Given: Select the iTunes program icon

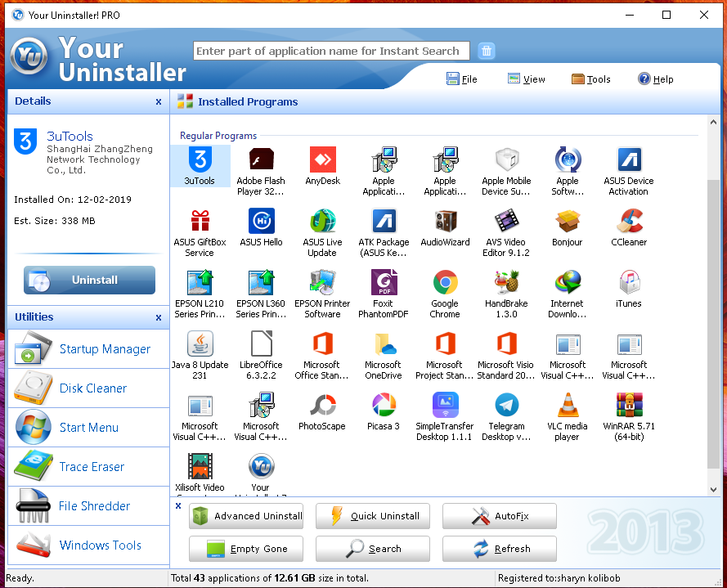Looking at the screenshot, I should [x=629, y=282].
